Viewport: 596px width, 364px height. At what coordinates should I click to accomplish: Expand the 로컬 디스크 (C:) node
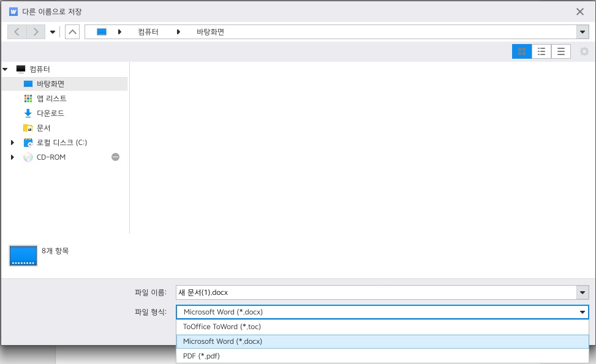coord(12,143)
